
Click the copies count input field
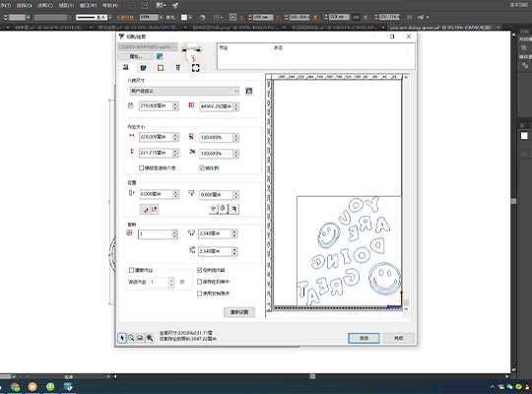[155, 234]
